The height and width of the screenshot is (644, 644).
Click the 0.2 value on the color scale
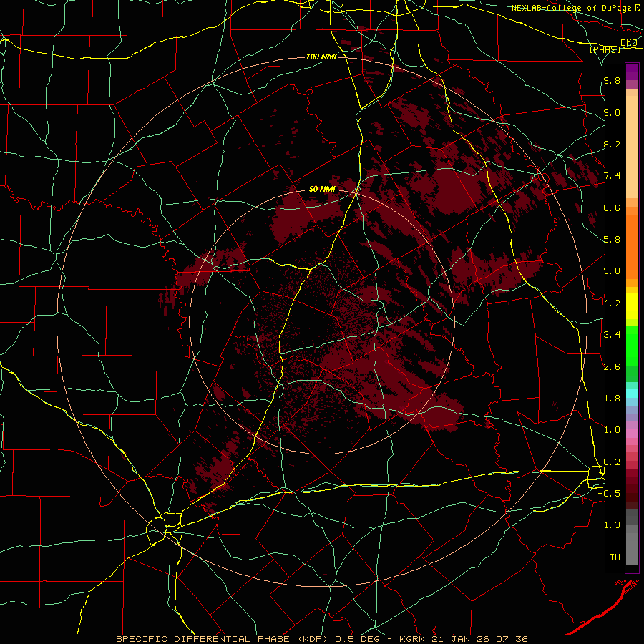pyautogui.click(x=612, y=462)
